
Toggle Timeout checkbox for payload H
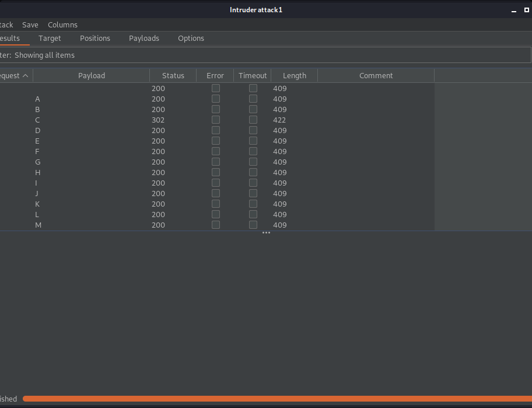[253, 172]
